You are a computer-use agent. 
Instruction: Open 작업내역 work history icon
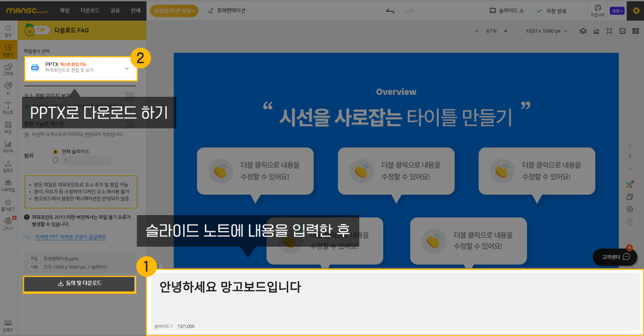pos(597,11)
